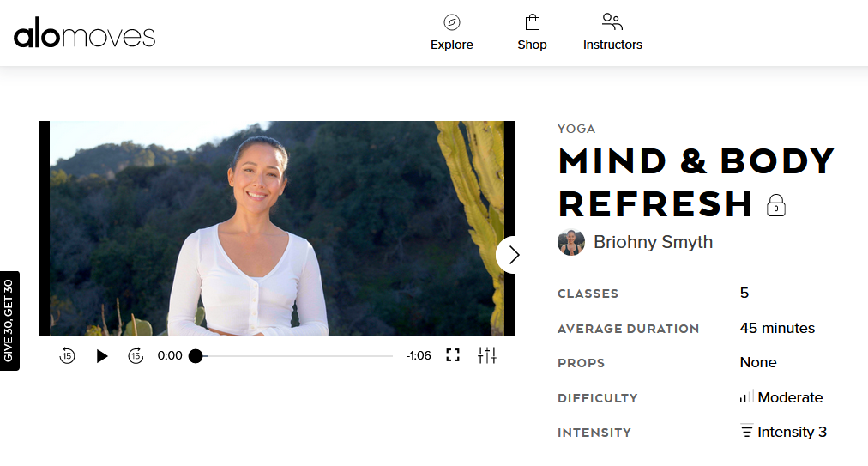Open the Shop bag icon

tap(533, 22)
